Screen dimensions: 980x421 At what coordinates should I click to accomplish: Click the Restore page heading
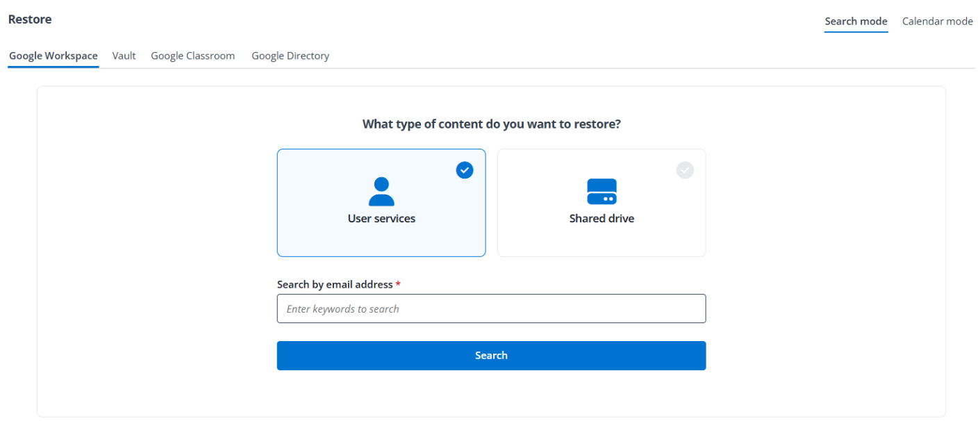click(29, 19)
